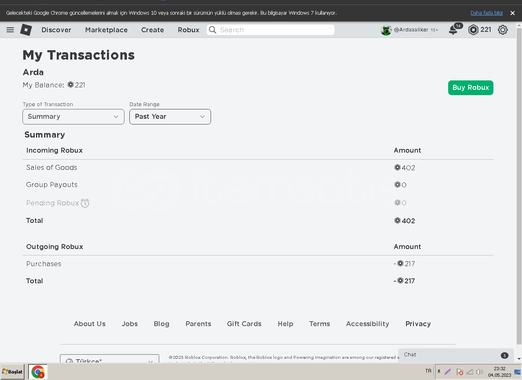Open the Blog footer link
Screen dimensions: 522x380
point(161,324)
